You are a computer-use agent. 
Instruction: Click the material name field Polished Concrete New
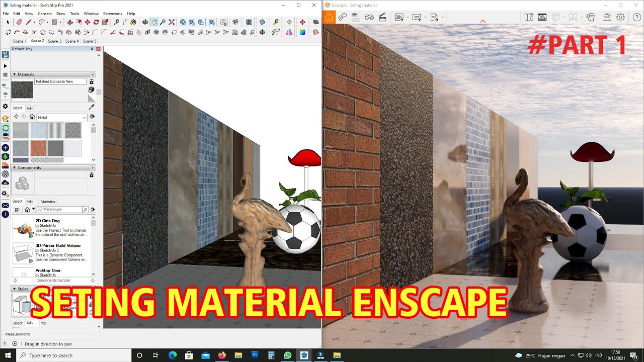point(60,81)
